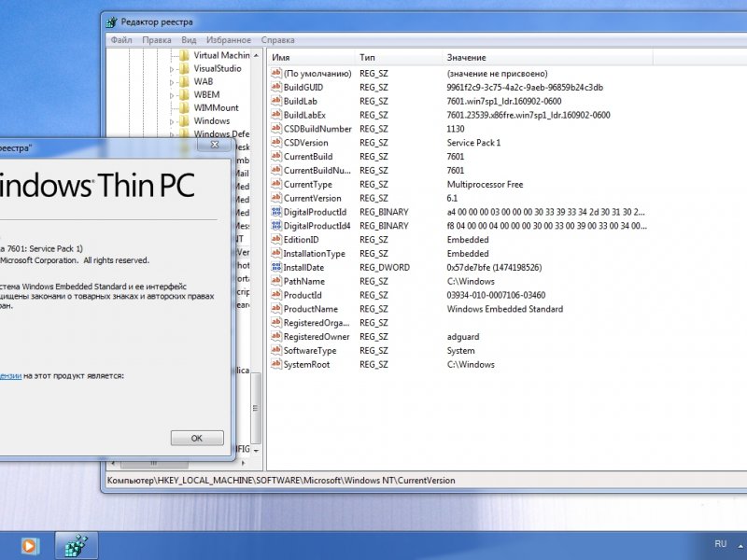Click the SoftwareType value icon
The width and height of the screenshot is (747, 560).
click(x=276, y=350)
